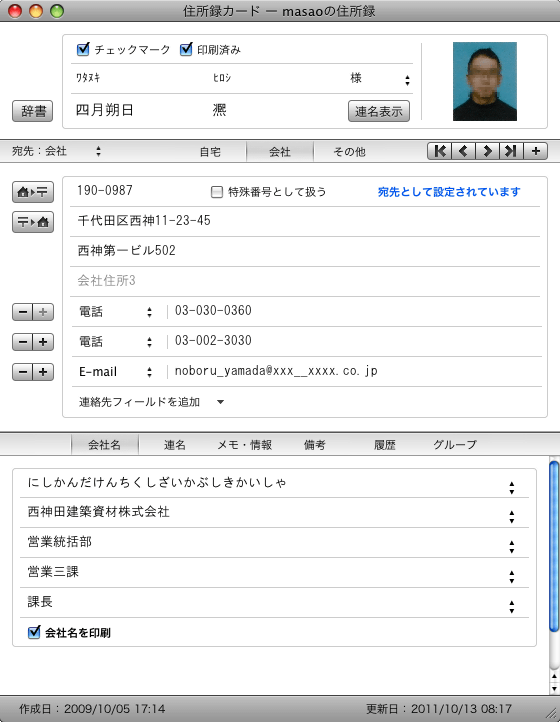560x722 pixels.
Task: Switch to the 自宅 tab
Action: point(210,151)
